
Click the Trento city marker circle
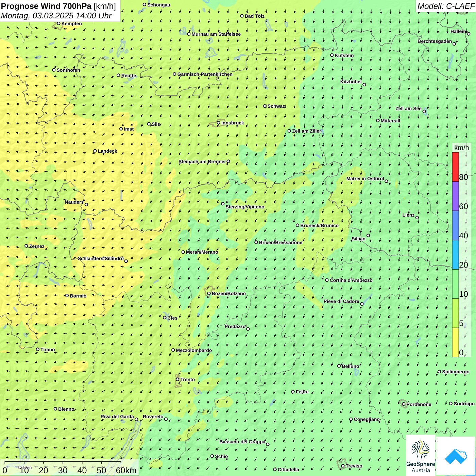point(177,379)
